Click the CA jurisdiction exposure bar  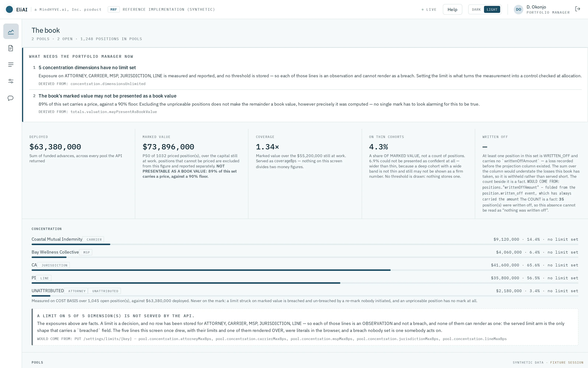click(x=305, y=270)
